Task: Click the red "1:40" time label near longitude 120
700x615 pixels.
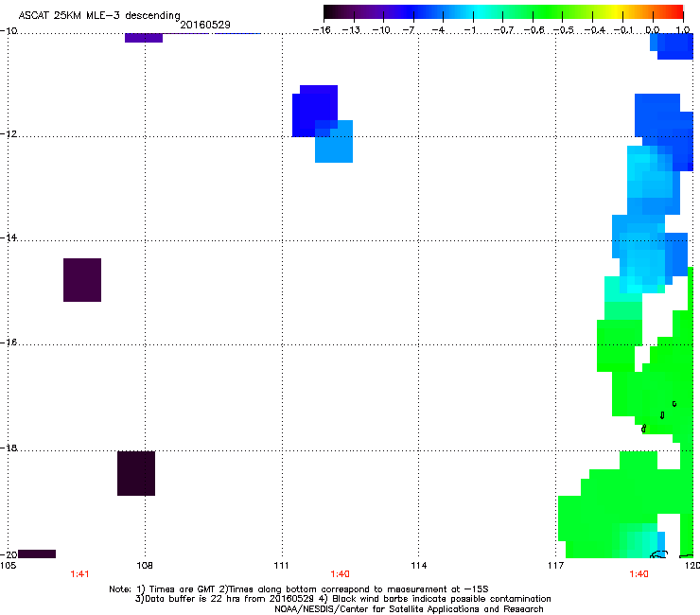Action: tap(639, 574)
